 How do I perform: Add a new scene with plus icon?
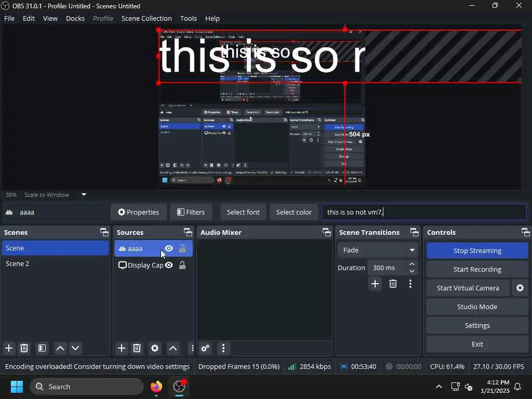click(9, 348)
